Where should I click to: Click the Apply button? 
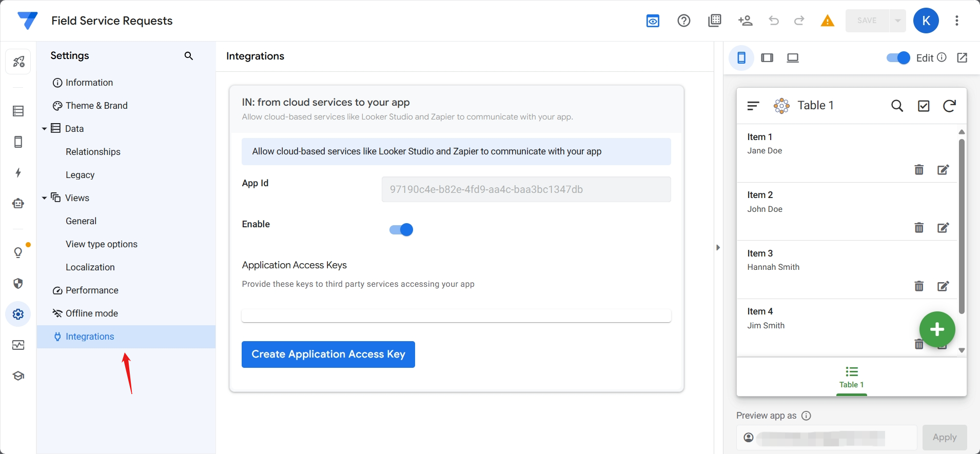pyautogui.click(x=945, y=438)
